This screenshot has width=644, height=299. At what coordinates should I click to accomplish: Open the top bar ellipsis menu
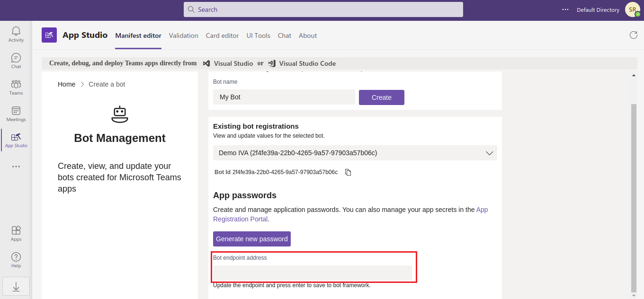click(x=565, y=9)
